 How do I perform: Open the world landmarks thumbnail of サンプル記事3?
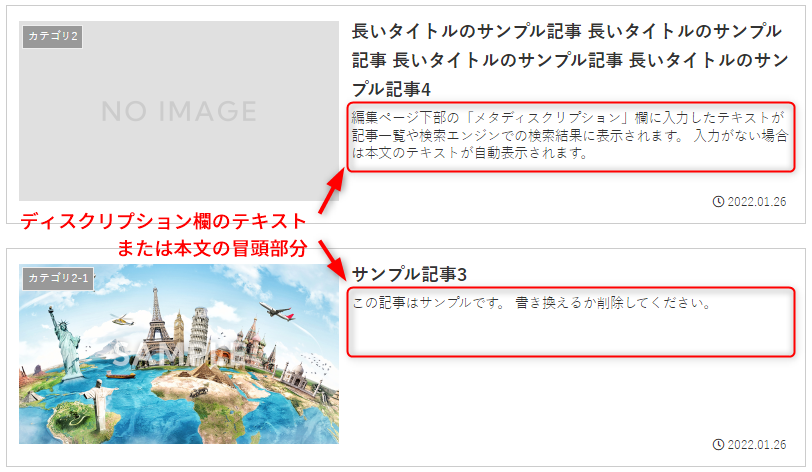(179, 354)
